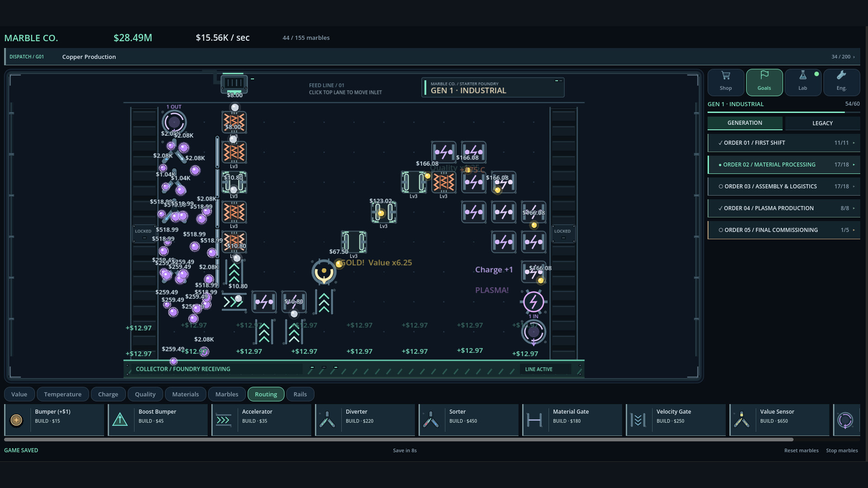The image size is (868, 488).
Task: Select the Sorter build item
Action: click(x=468, y=420)
